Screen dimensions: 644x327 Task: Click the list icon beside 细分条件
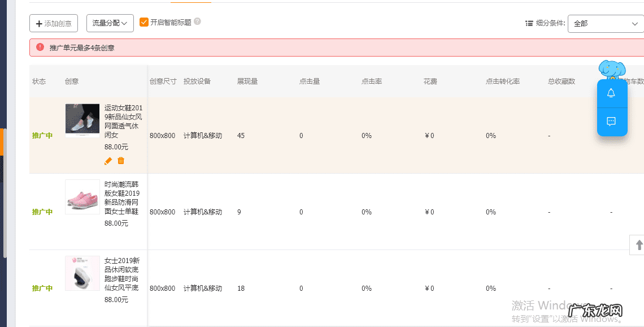pos(528,23)
